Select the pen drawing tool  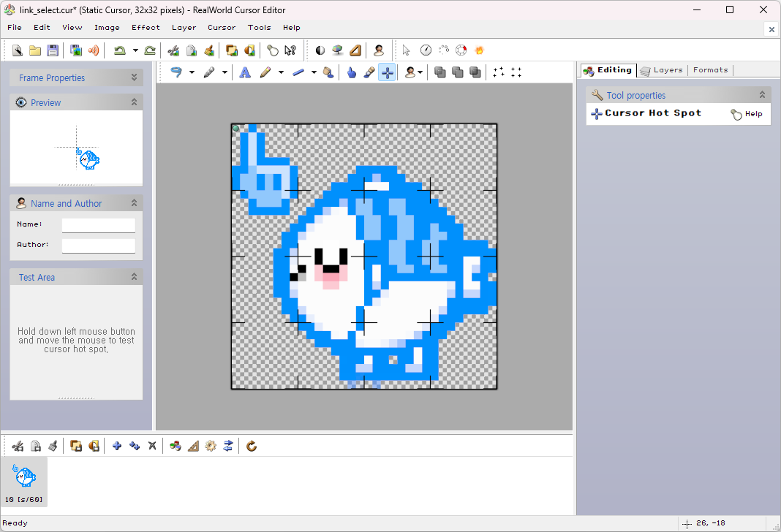[x=209, y=72]
